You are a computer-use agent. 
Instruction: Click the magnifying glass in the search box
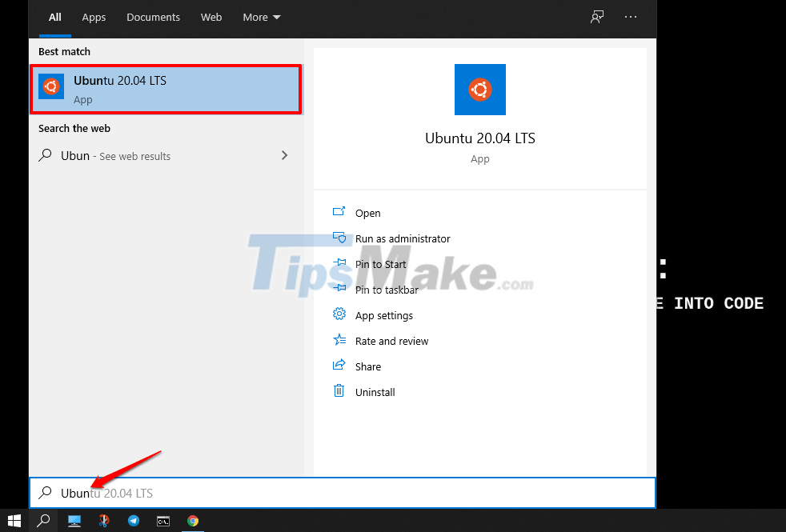(45, 493)
